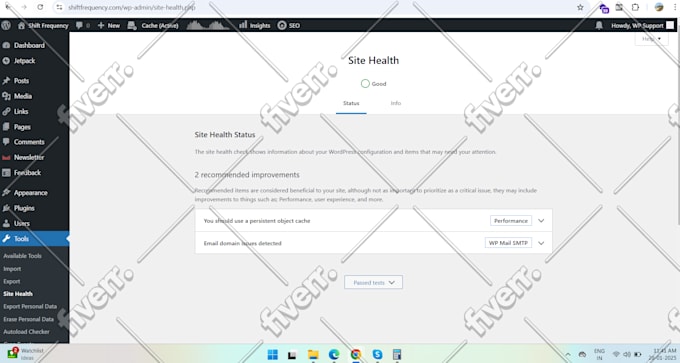Open Skype from the taskbar

[377, 354]
